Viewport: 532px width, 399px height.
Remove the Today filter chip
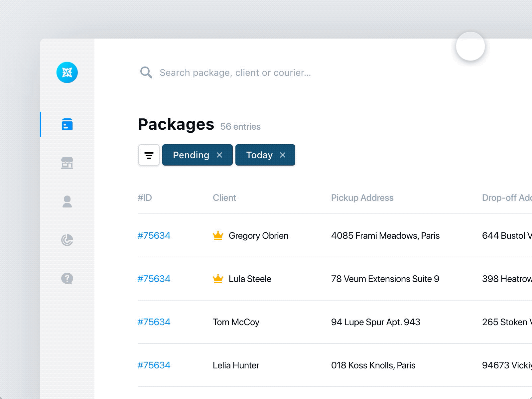[283, 155]
